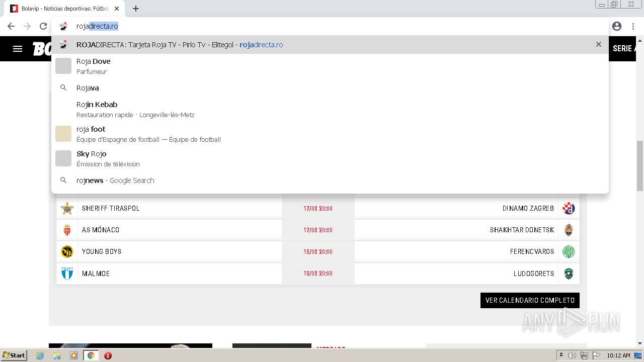The height and width of the screenshot is (362, 644).
Task: Choose the Roja Dove Parfumeur suggestion
Action: point(330,66)
